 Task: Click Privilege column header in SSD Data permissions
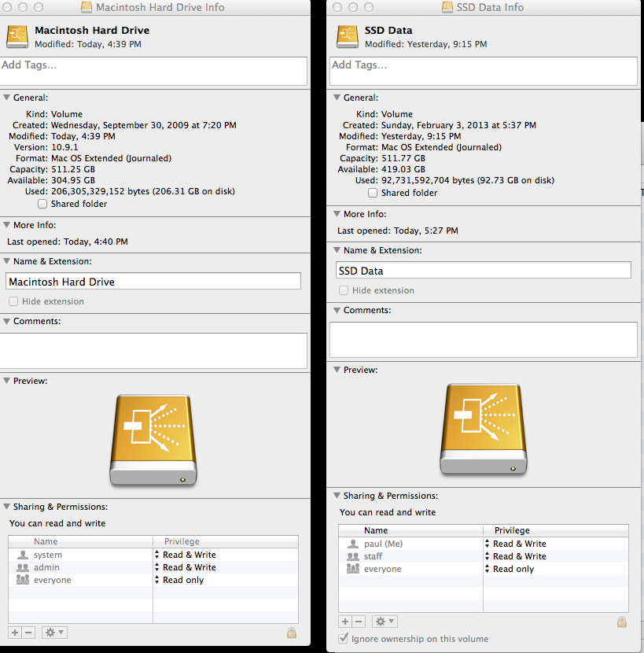click(x=556, y=530)
